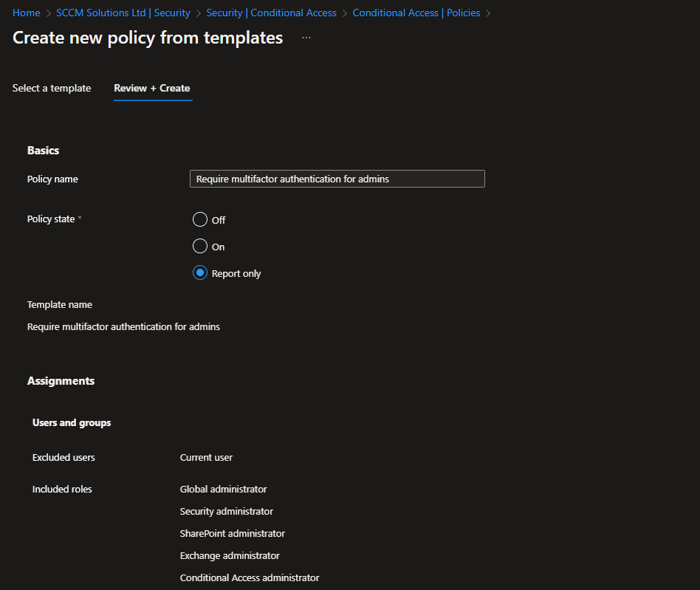Click the Exchange administrator role entry
Viewport: 700px width, 590px height.
(230, 555)
